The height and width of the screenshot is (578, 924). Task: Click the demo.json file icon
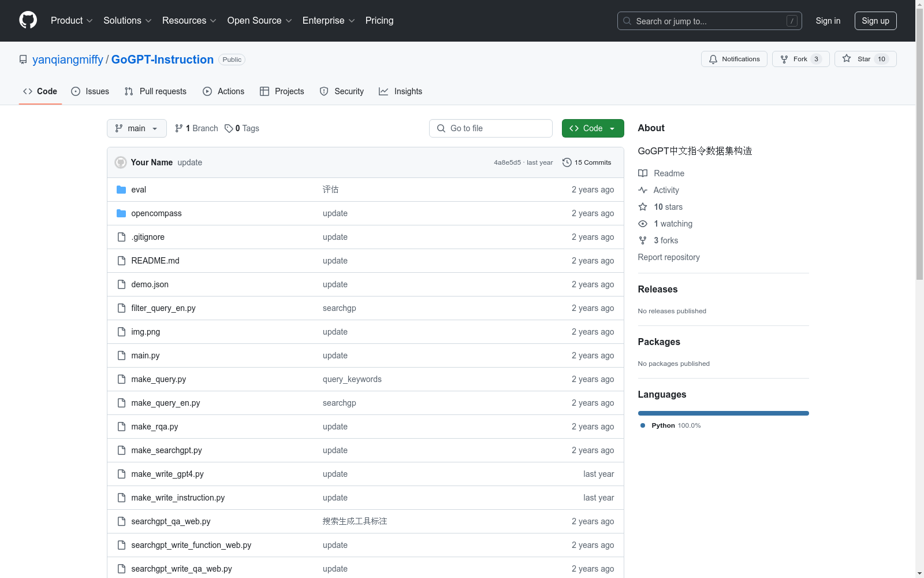[x=121, y=284]
